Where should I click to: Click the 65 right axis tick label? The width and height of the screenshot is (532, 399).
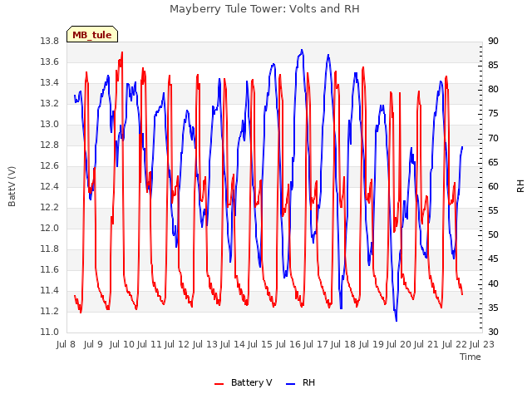coord(493,163)
